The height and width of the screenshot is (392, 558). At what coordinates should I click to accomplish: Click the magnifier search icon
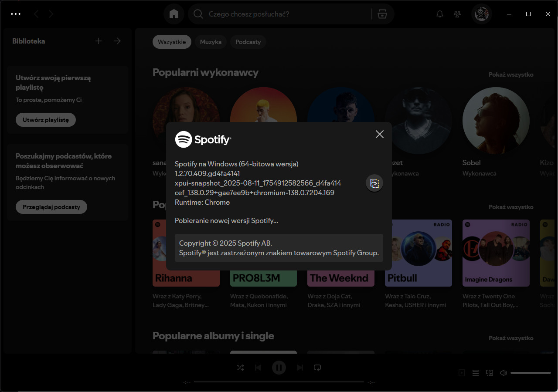pos(198,14)
